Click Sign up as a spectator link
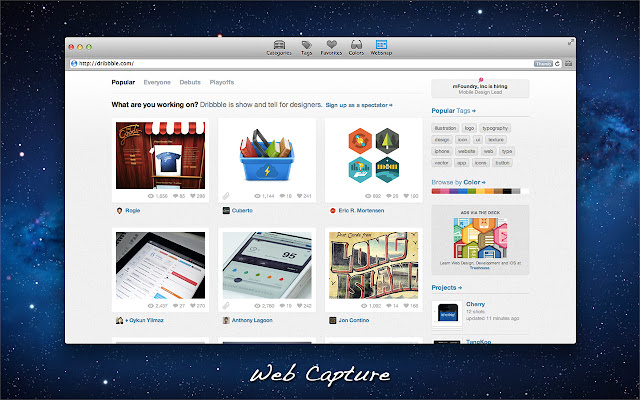The height and width of the screenshot is (400, 640). [x=359, y=105]
